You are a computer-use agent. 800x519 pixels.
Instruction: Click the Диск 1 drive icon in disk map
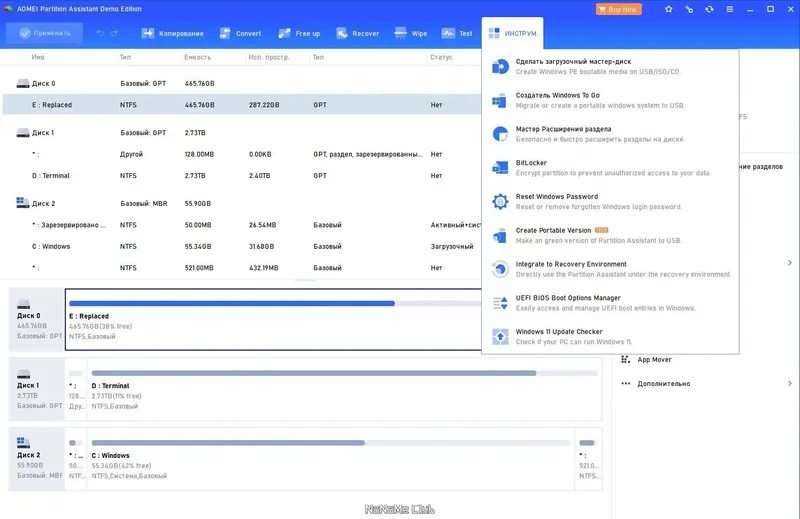click(x=23, y=374)
